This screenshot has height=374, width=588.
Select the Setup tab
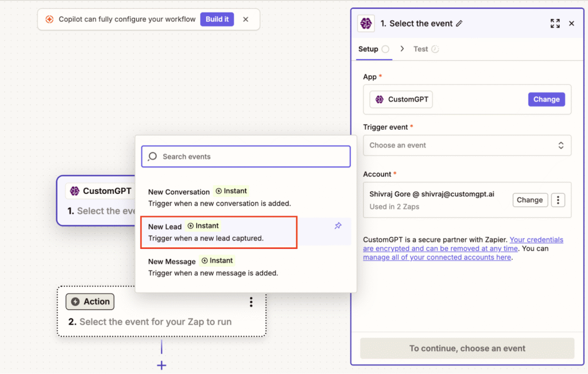pyautogui.click(x=367, y=49)
